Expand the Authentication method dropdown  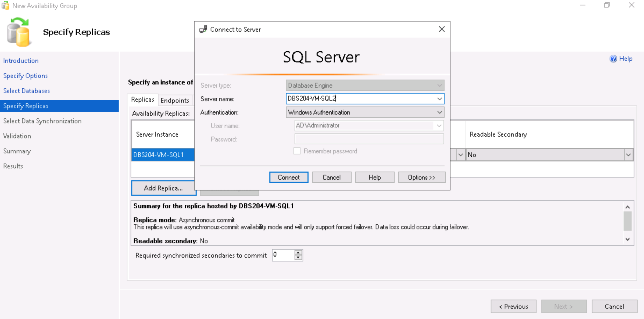(441, 112)
